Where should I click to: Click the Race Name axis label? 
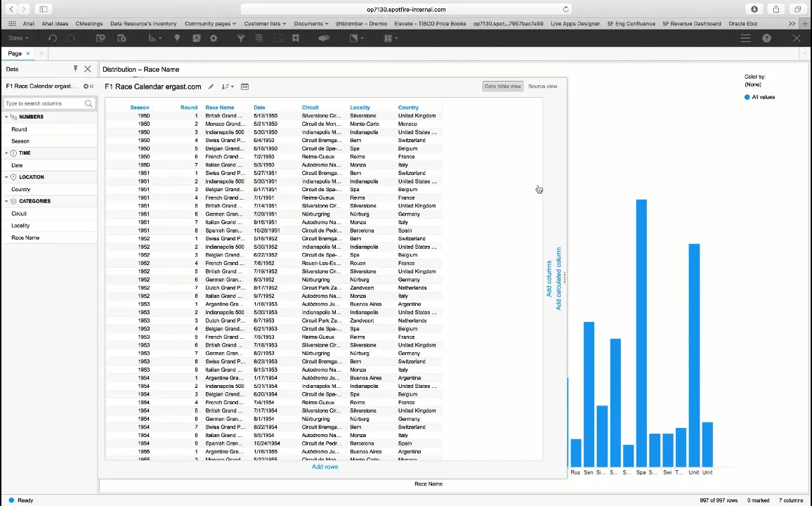428,484
